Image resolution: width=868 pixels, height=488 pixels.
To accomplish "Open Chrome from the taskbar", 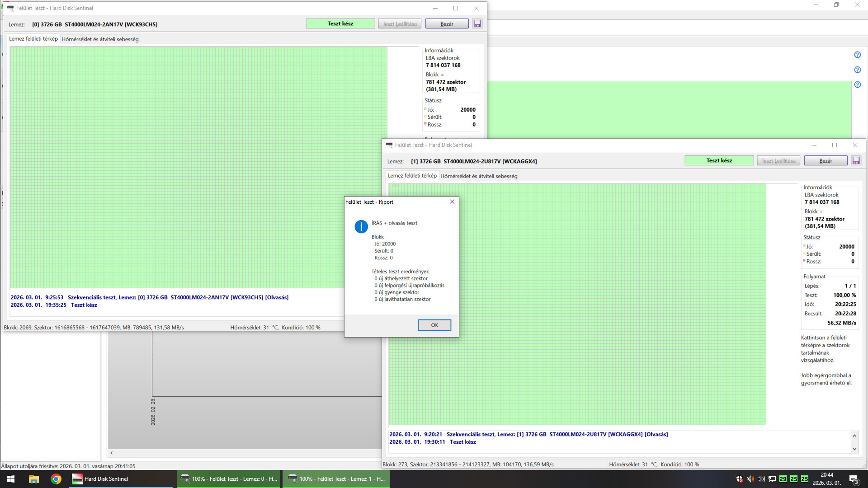I will click(x=56, y=479).
